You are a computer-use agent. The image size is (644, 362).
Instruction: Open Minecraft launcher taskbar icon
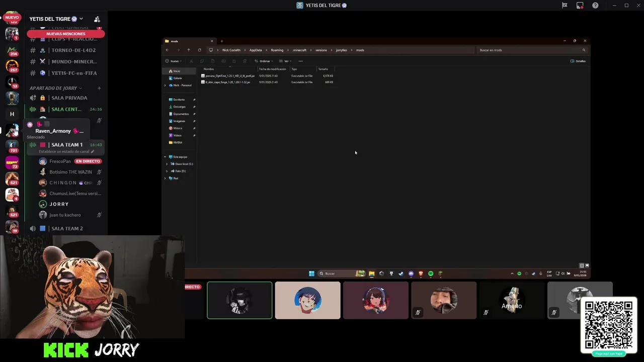click(x=440, y=274)
